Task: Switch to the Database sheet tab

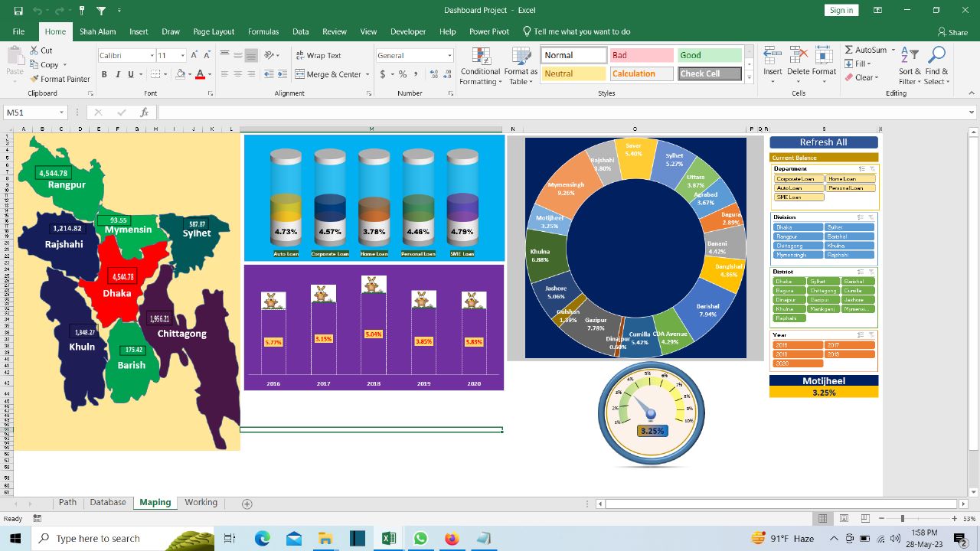Action: pos(108,503)
